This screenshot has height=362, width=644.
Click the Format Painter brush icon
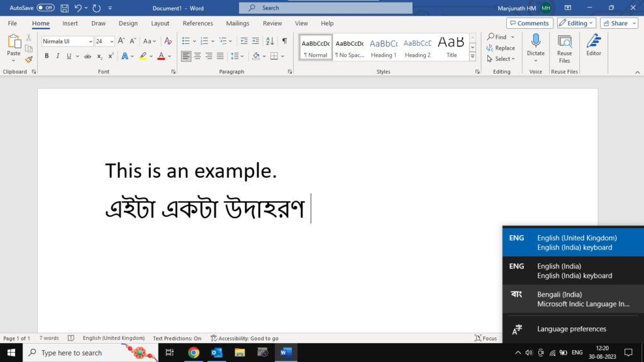pos(29,60)
